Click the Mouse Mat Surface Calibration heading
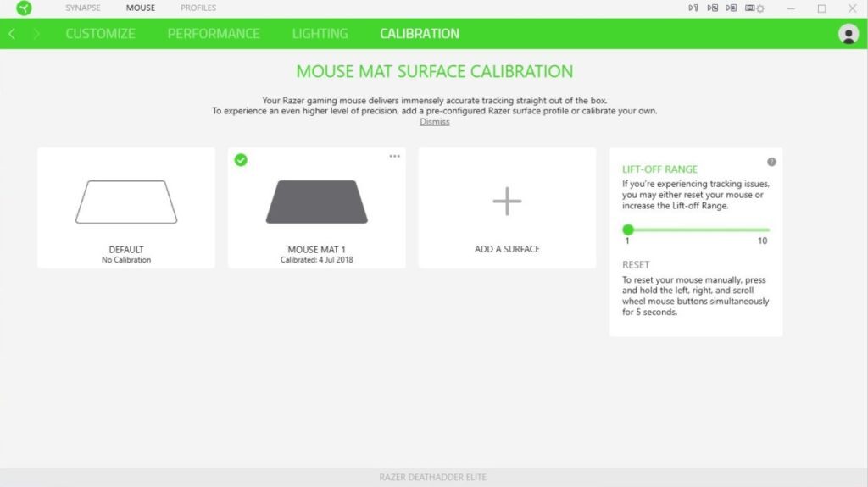This screenshot has height=487, width=868. pos(435,71)
